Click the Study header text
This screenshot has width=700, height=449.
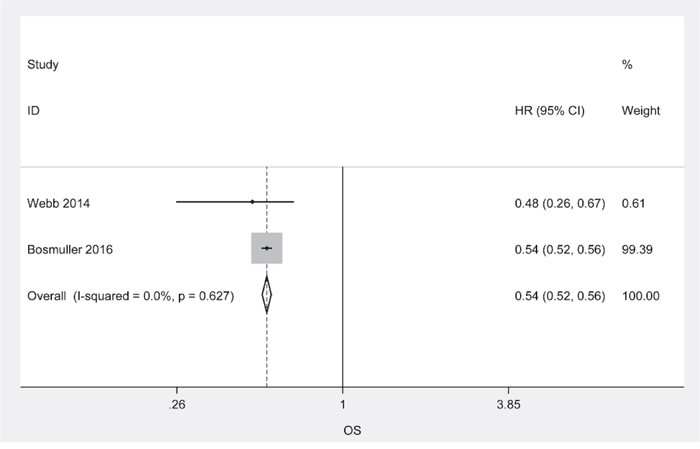click(43, 65)
